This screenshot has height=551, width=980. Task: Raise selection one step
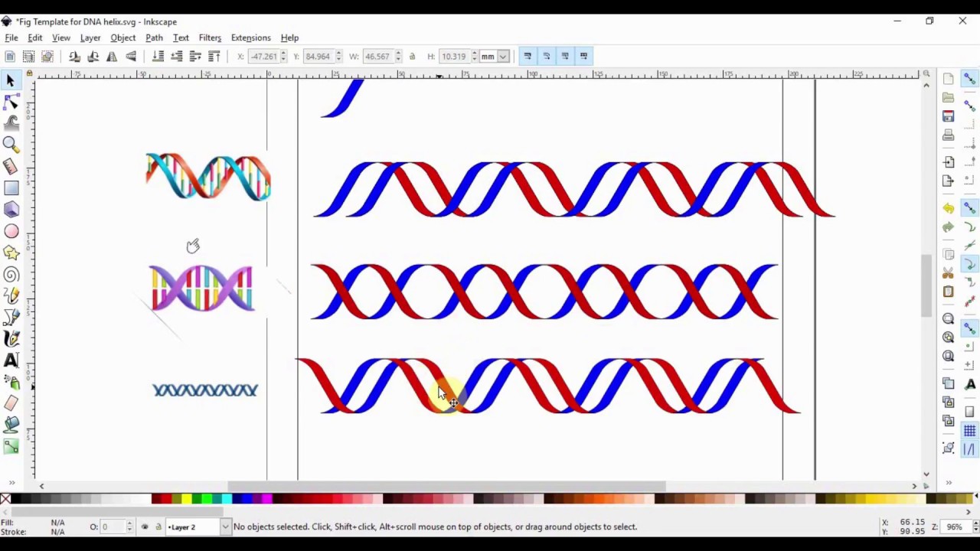click(x=195, y=56)
